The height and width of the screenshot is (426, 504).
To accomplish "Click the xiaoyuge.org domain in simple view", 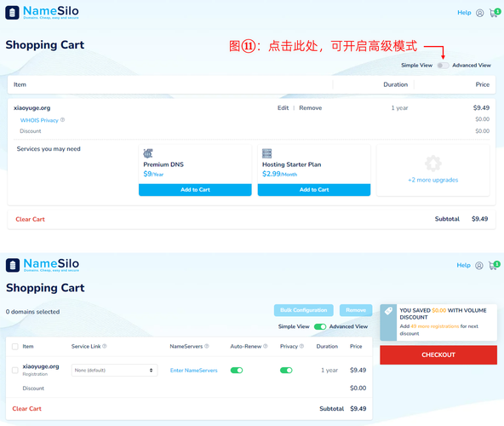I will 31,108.
